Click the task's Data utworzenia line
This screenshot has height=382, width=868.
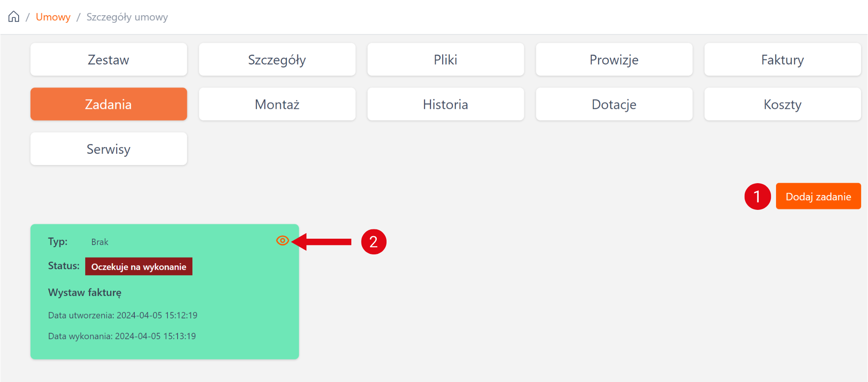pyautogui.click(x=123, y=315)
